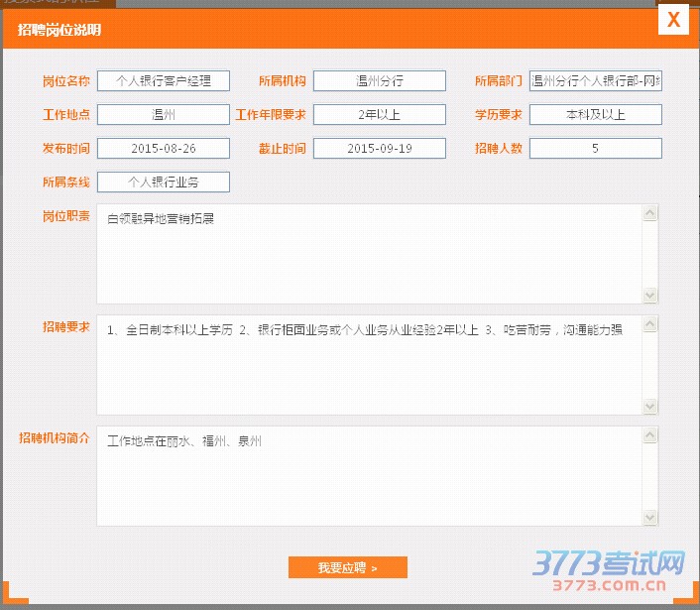Click the 学历要求 field 本科及以上
The height and width of the screenshot is (610, 700).
tap(595, 115)
